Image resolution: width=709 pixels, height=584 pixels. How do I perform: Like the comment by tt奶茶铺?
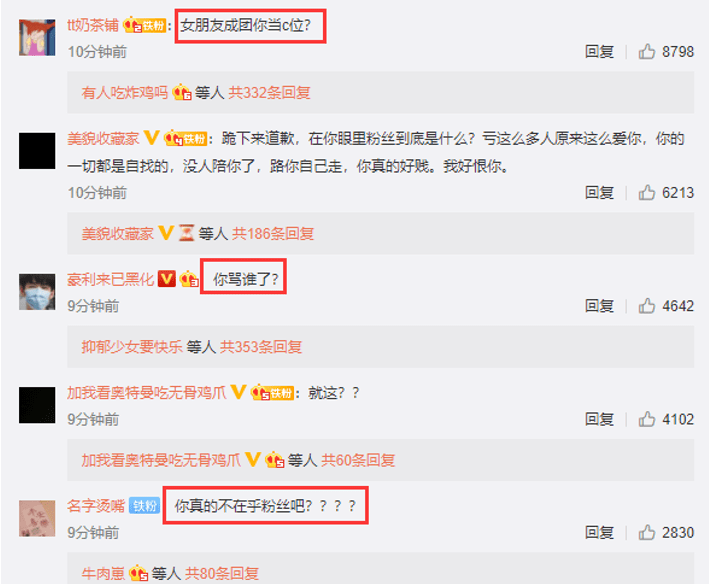pyautogui.click(x=647, y=52)
